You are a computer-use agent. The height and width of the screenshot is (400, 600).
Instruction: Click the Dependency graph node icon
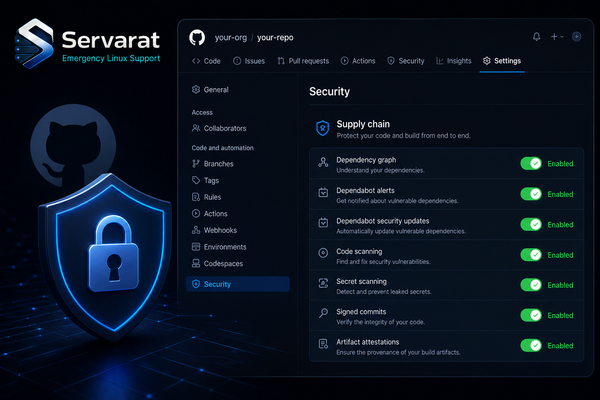click(x=323, y=162)
